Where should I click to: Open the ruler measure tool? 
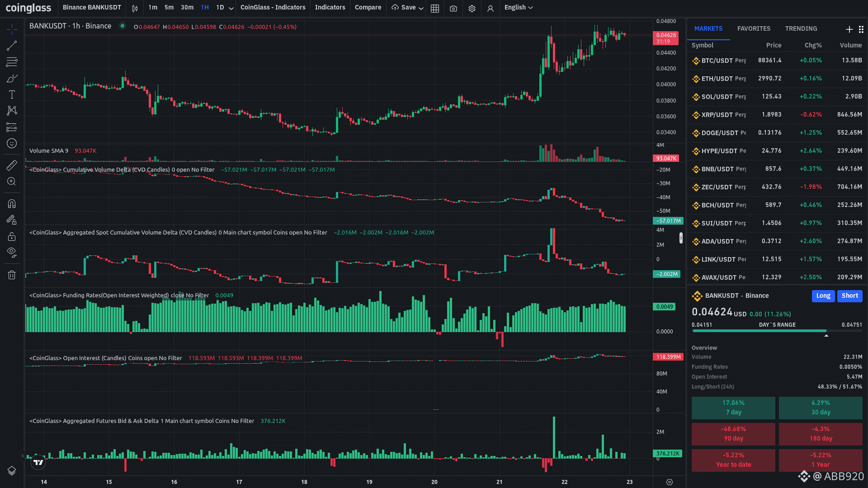point(12,165)
